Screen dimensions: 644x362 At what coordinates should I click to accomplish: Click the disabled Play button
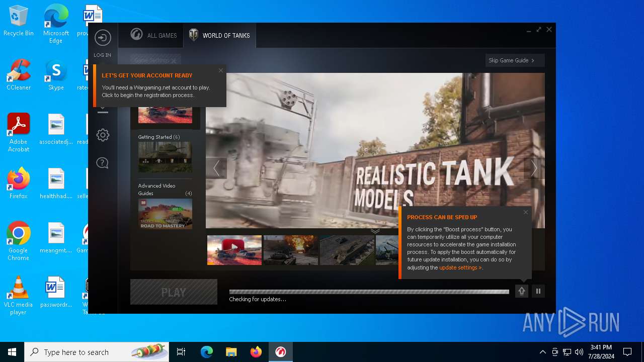[x=174, y=292]
